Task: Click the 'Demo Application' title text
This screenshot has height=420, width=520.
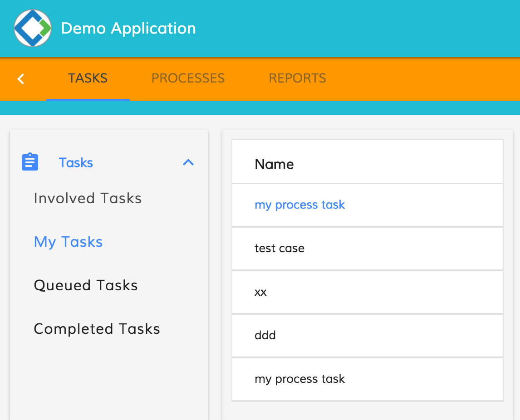Action: pos(128,29)
